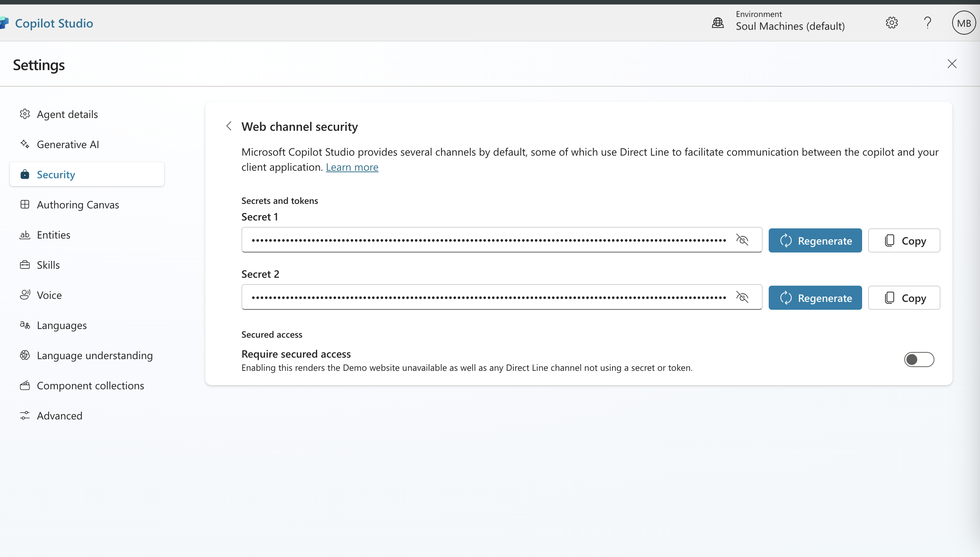Screen dimensions: 980x557
Task: Open the Language understanding settings
Action: [x=95, y=355]
